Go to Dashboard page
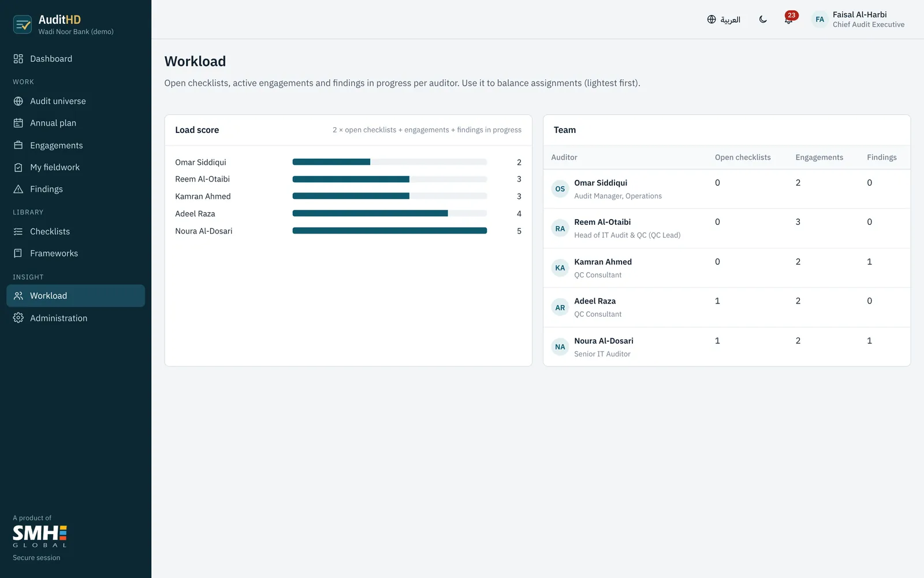The height and width of the screenshot is (578, 924). coord(76,59)
